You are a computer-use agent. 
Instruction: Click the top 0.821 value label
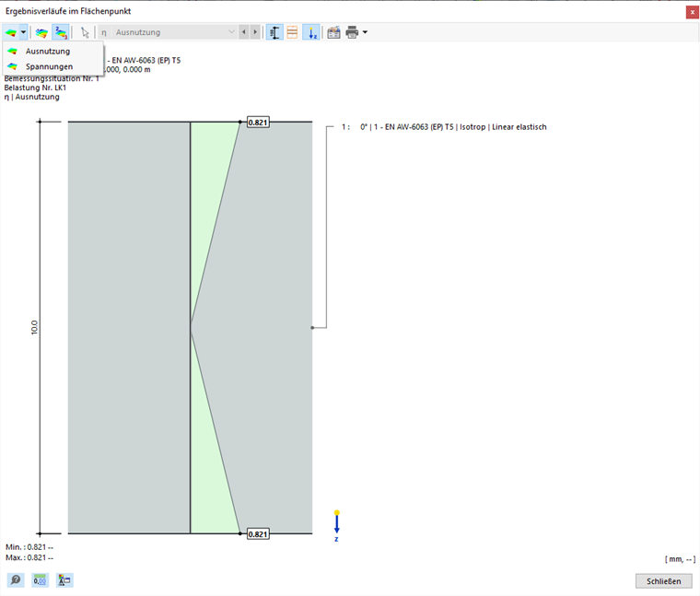[x=258, y=123]
